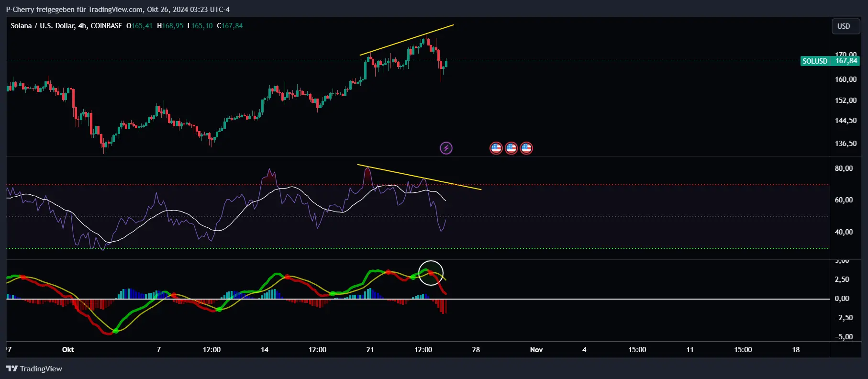Open the middle US flag economic event
This screenshot has width=868, height=379.
tap(511, 148)
